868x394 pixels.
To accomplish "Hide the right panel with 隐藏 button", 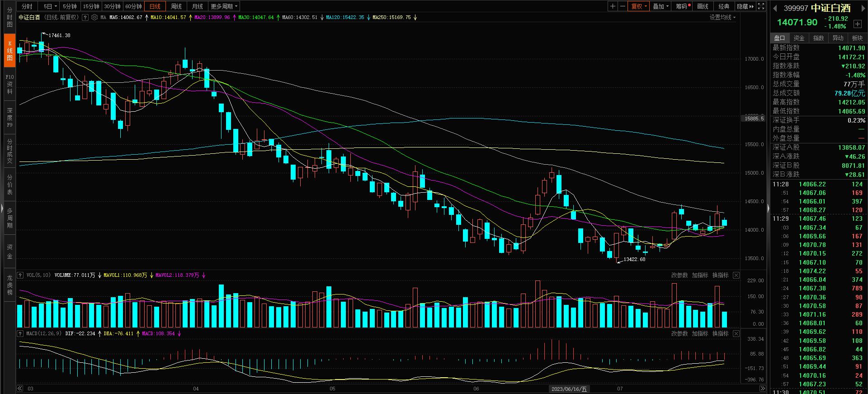I will [745, 6].
